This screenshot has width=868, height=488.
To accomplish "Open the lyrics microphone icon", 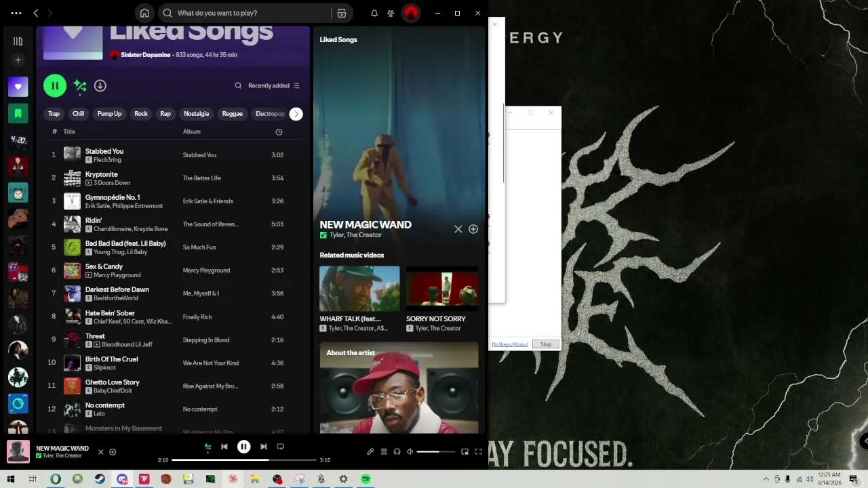I will pos(370,451).
